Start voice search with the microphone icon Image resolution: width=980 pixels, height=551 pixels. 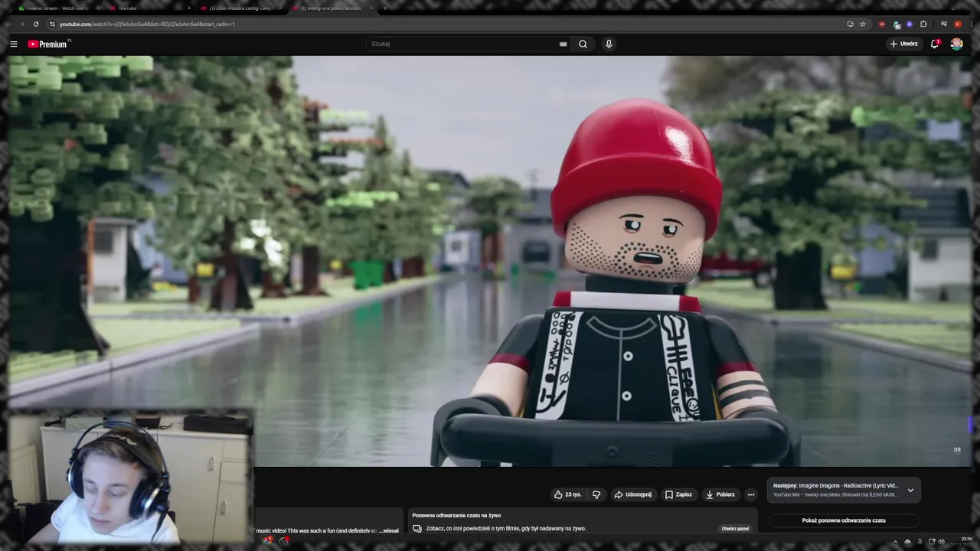[609, 44]
